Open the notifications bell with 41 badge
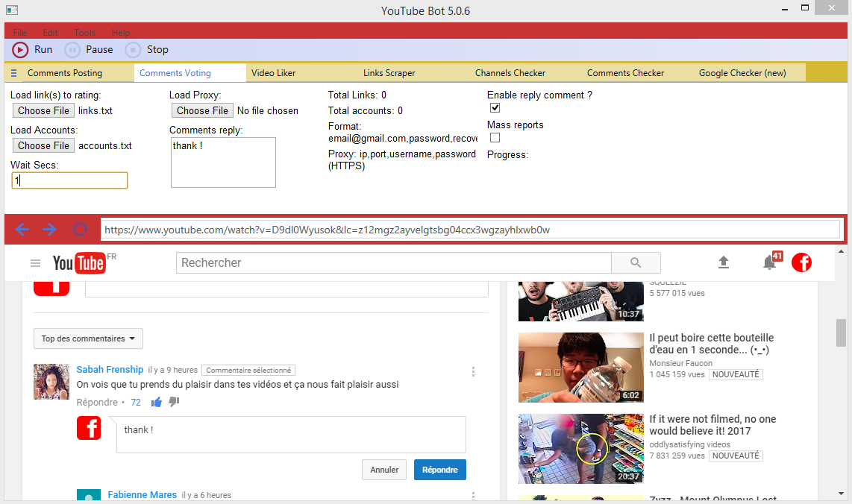Screen dimensions: 852x504 point(769,262)
